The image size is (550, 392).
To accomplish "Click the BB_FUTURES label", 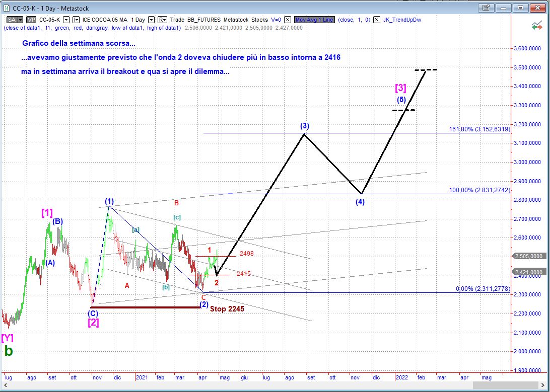I will point(204,20).
